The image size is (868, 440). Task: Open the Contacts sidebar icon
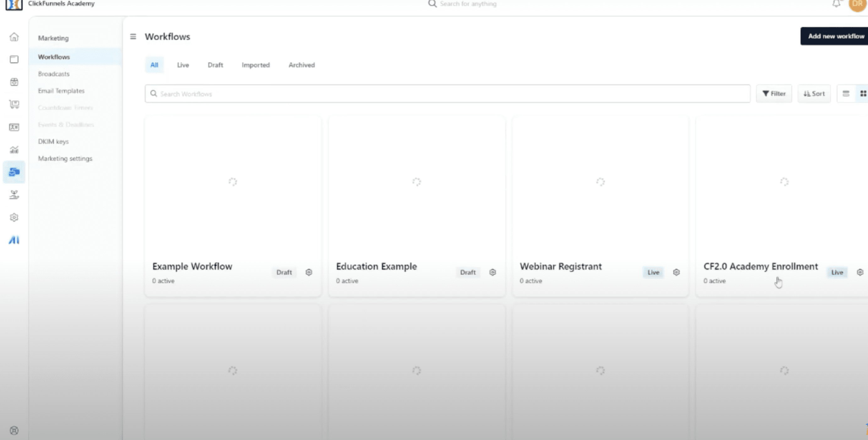[14, 127]
